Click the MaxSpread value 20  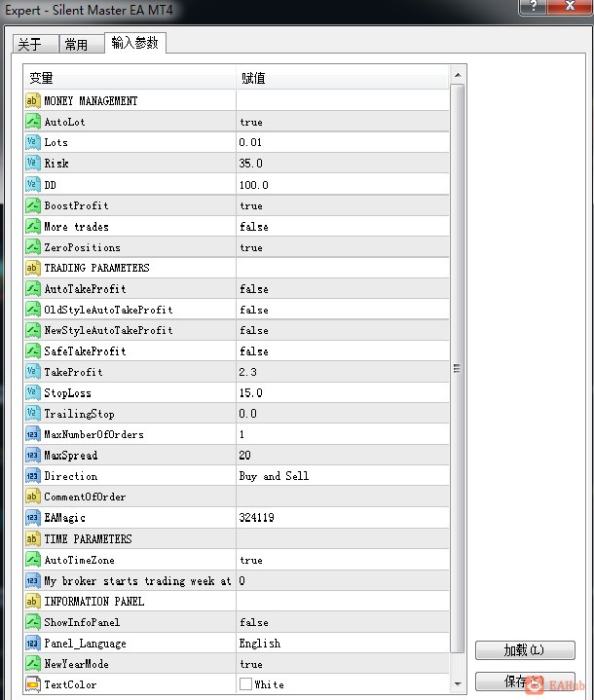244,456
